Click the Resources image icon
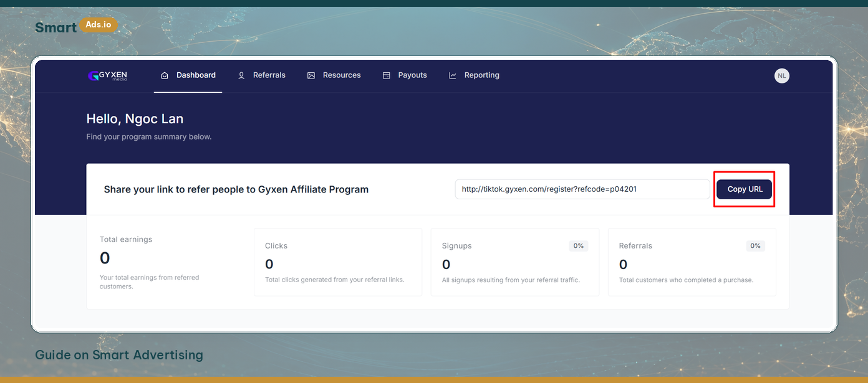868x383 pixels. point(311,75)
